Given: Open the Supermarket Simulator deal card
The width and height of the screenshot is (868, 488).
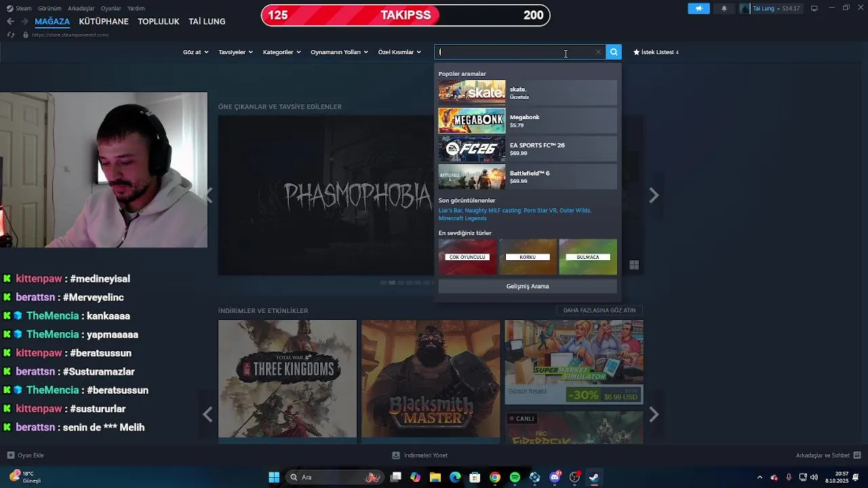Looking at the screenshot, I should [574, 362].
